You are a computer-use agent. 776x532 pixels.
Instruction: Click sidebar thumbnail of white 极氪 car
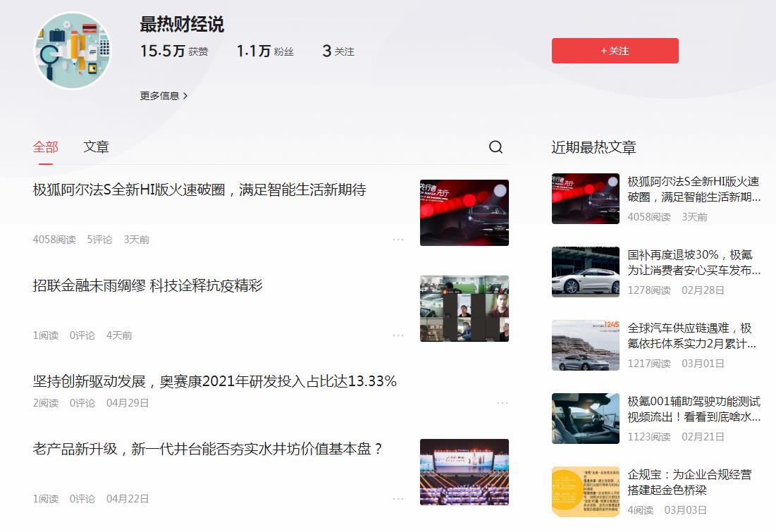pos(586,272)
